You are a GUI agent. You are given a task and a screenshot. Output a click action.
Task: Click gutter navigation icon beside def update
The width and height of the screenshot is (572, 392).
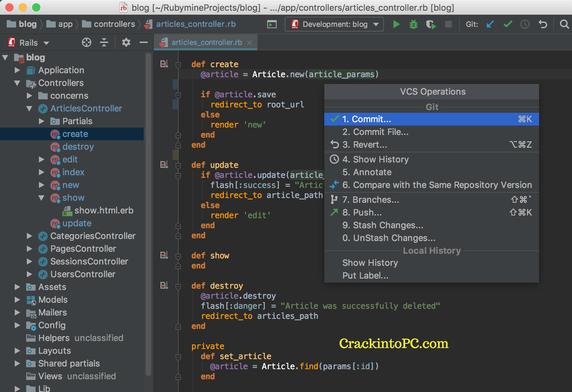coord(164,164)
